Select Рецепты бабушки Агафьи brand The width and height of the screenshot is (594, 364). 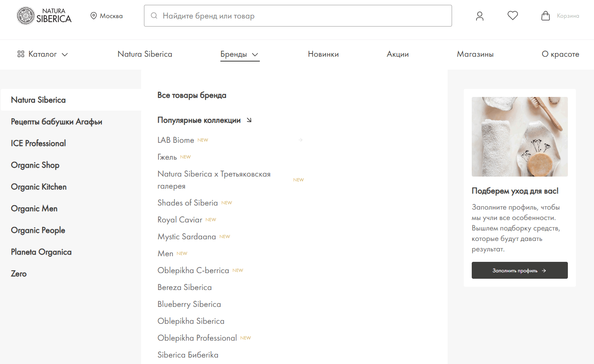(56, 121)
